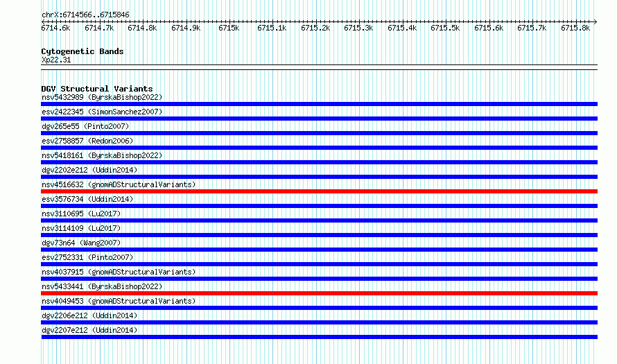Screen dimensions: 617x364
Task: Click the dgv265e55 (Pinto2007) label
Action: (85, 126)
